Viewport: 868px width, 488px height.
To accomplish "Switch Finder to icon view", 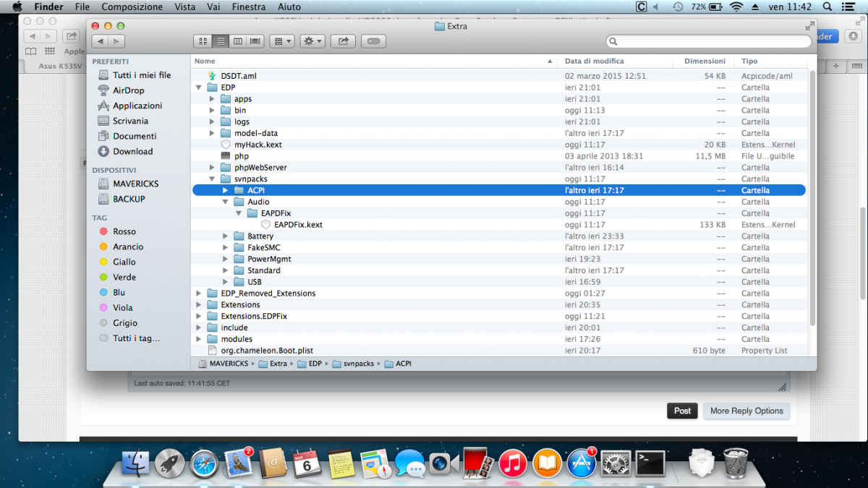I will 203,41.
